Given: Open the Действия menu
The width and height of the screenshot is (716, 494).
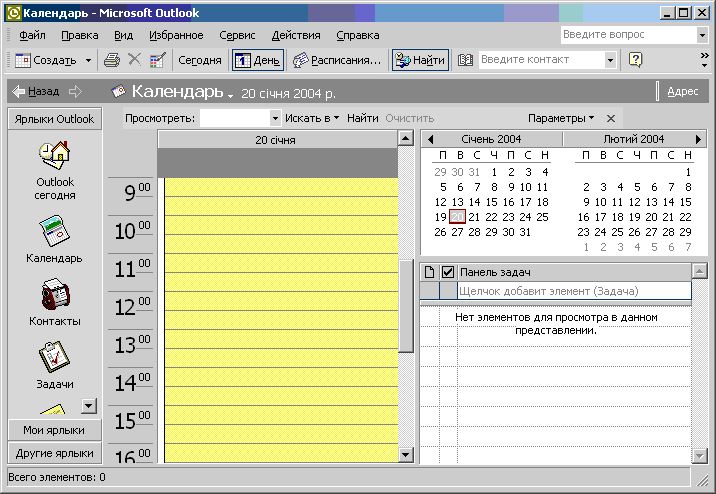Looking at the screenshot, I should click(x=296, y=35).
